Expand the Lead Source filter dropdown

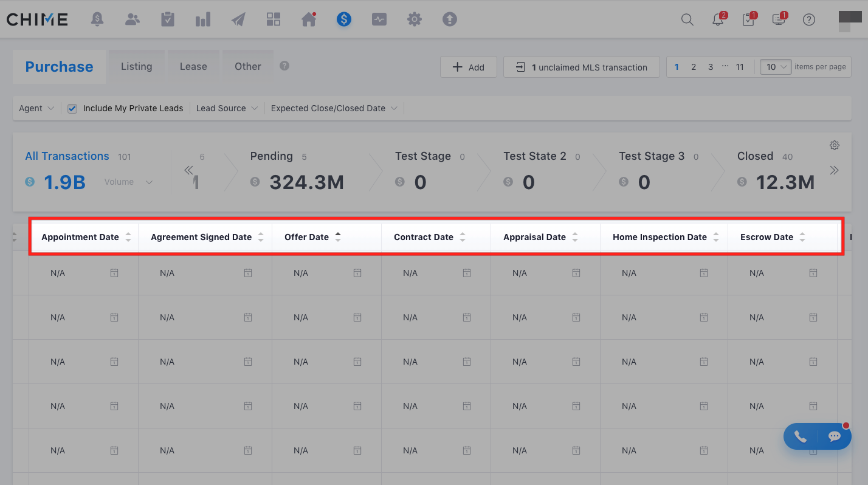[227, 108]
